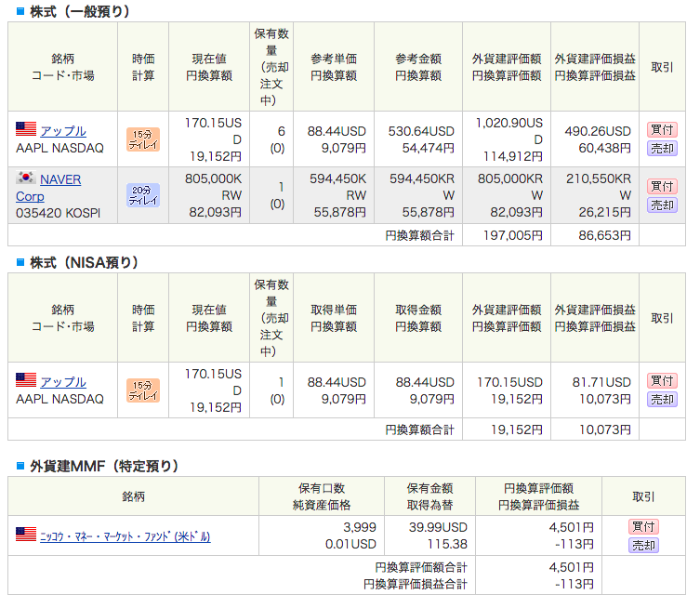The image size is (700, 608).
Task: Select 490.26USD profit cell
Action: click(x=598, y=131)
